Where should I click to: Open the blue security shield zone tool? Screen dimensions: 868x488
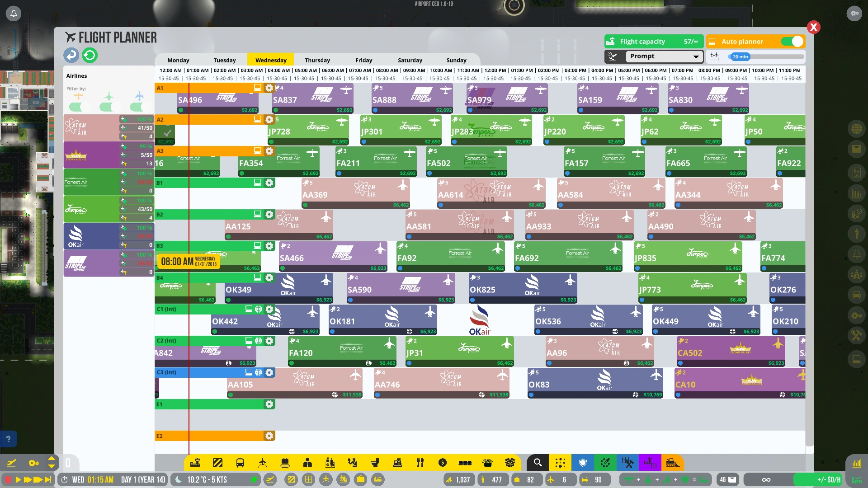click(x=582, y=463)
